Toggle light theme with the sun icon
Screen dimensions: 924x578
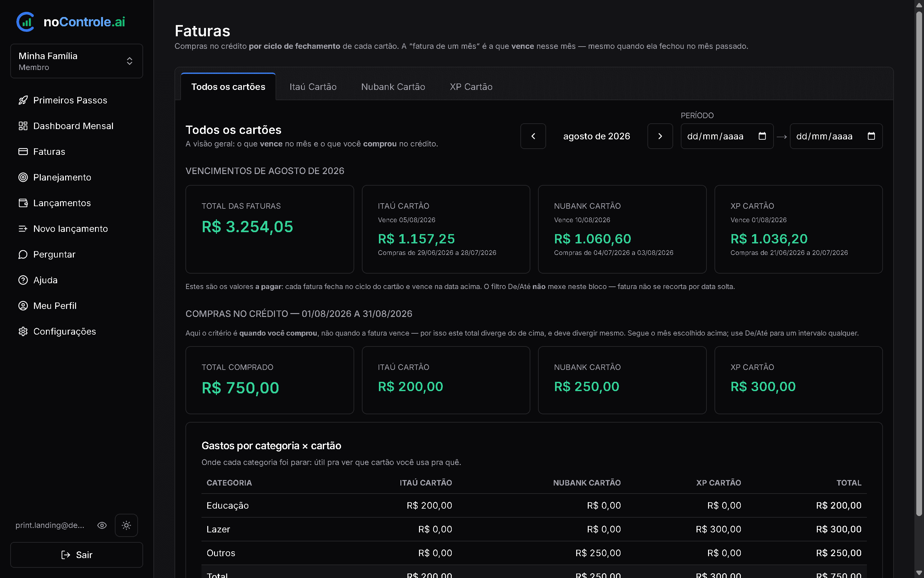pos(126,525)
